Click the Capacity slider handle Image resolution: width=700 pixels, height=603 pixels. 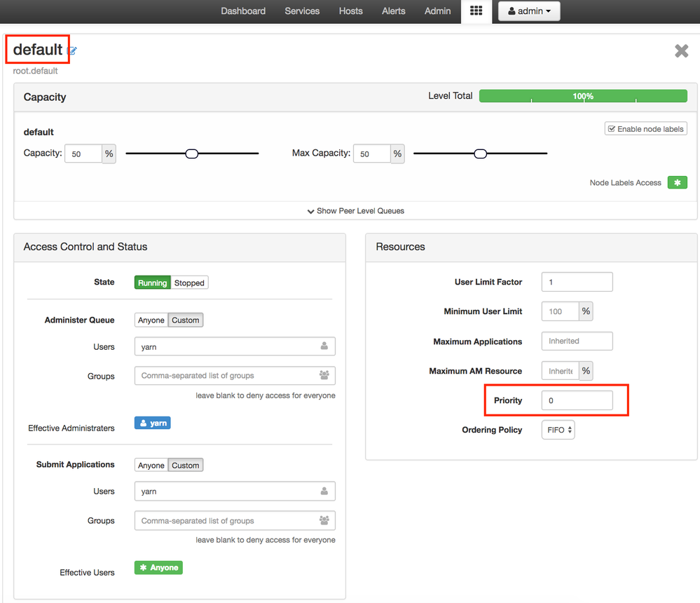tap(192, 154)
